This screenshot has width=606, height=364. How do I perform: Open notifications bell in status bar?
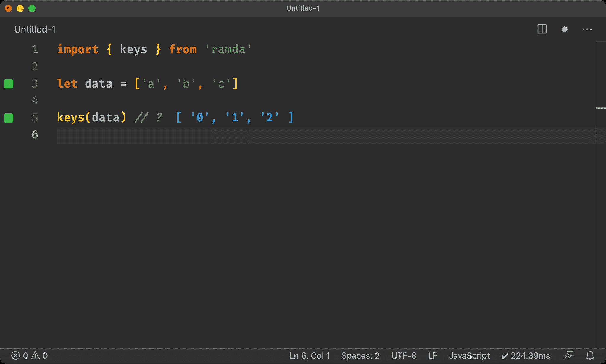click(x=590, y=355)
